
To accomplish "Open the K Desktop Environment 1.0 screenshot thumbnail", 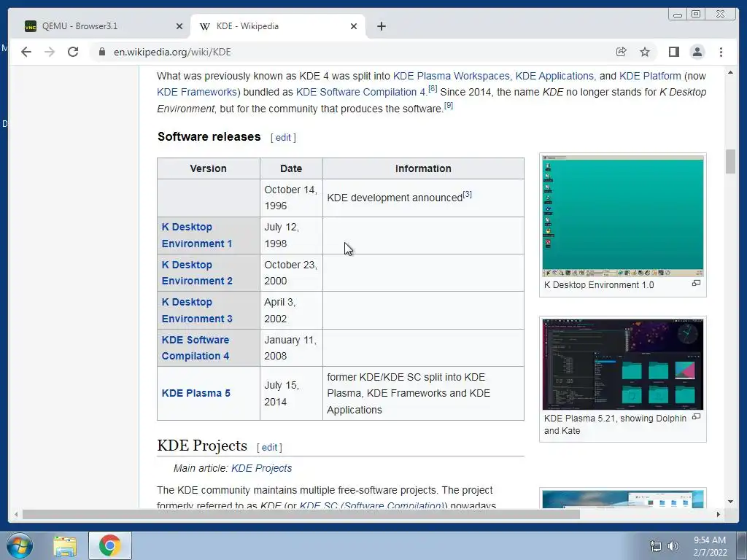I will coord(623,216).
